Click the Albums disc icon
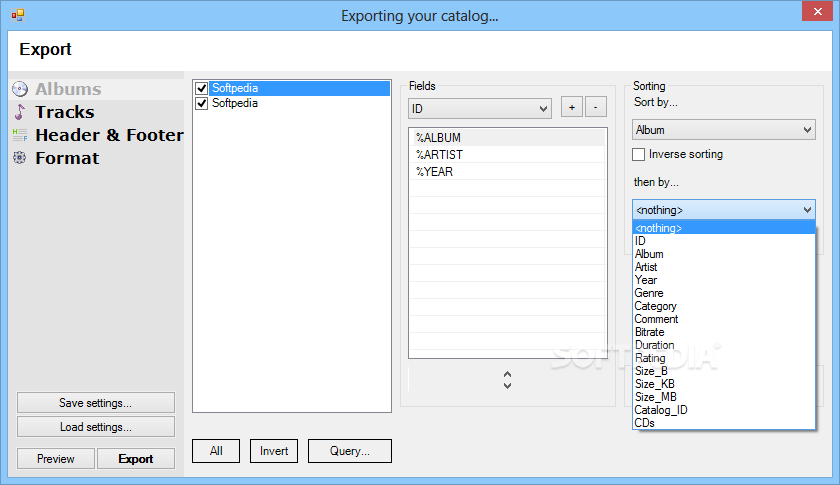Viewport: 840px width, 485px height. tap(20, 89)
